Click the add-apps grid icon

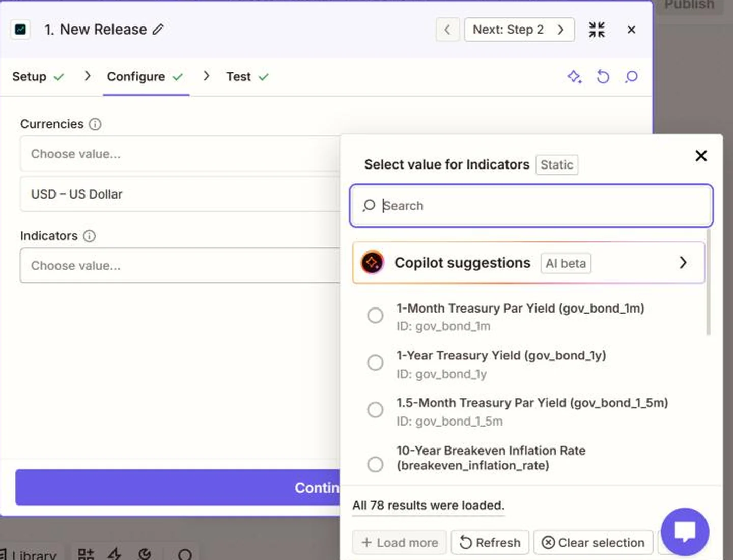pyautogui.click(x=86, y=554)
